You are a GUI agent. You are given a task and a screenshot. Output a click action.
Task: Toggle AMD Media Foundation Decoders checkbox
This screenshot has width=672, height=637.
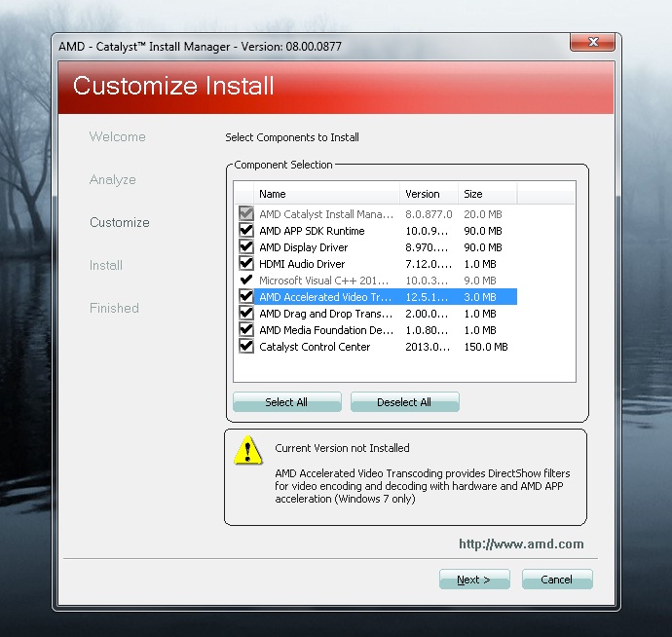(246, 329)
